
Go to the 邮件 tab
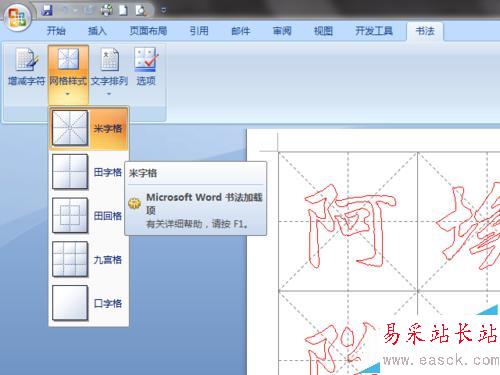pyautogui.click(x=241, y=31)
